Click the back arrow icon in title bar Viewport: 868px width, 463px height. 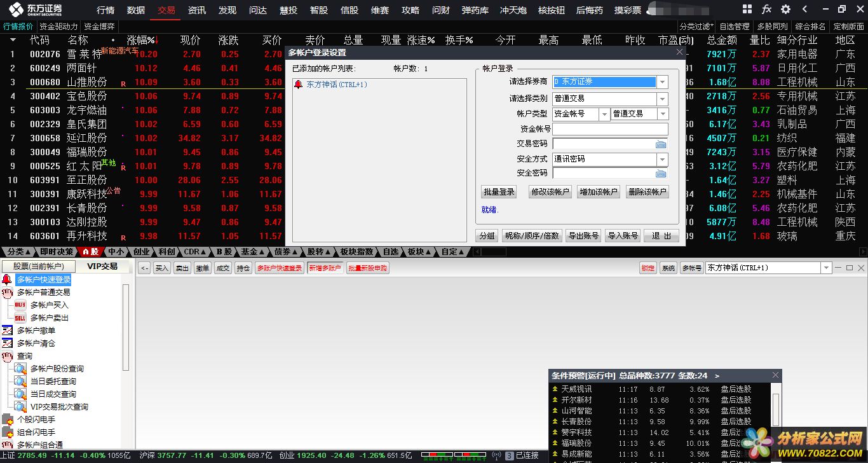[x=805, y=10]
